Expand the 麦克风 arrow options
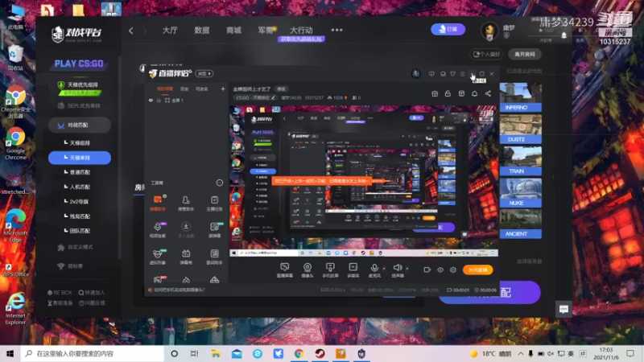Image resolution: width=644 pixels, height=362 pixels. pyautogui.click(x=384, y=269)
